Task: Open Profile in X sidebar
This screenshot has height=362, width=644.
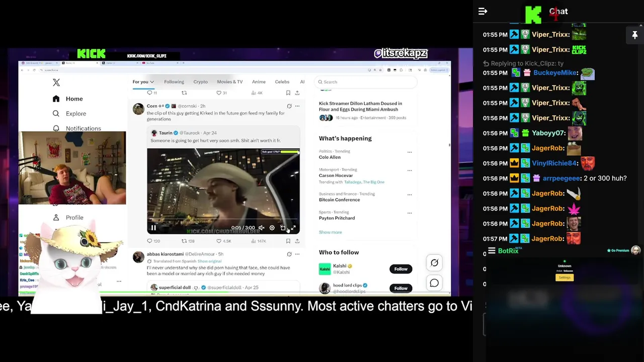Action: 68,217
